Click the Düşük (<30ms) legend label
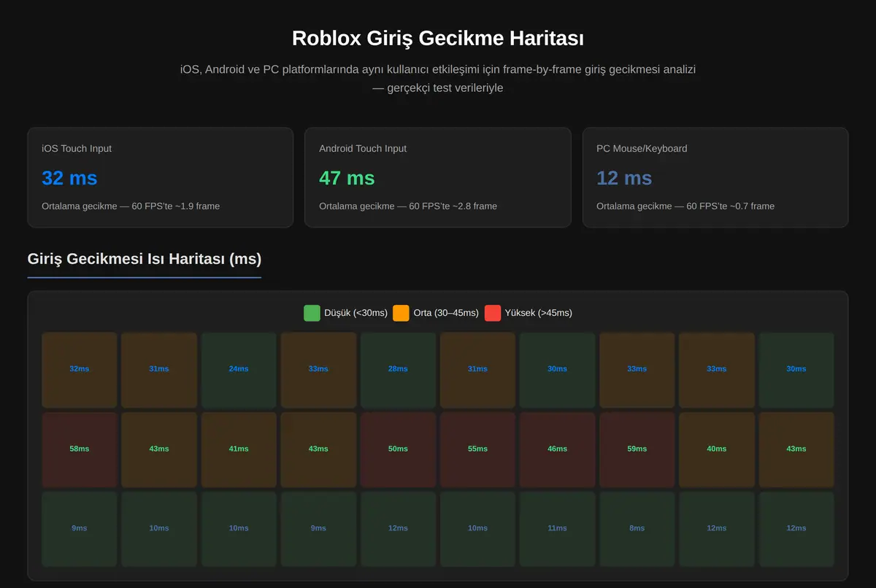Image resolution: width=876 pixels, height=588 pixels. tap(356, 313)
